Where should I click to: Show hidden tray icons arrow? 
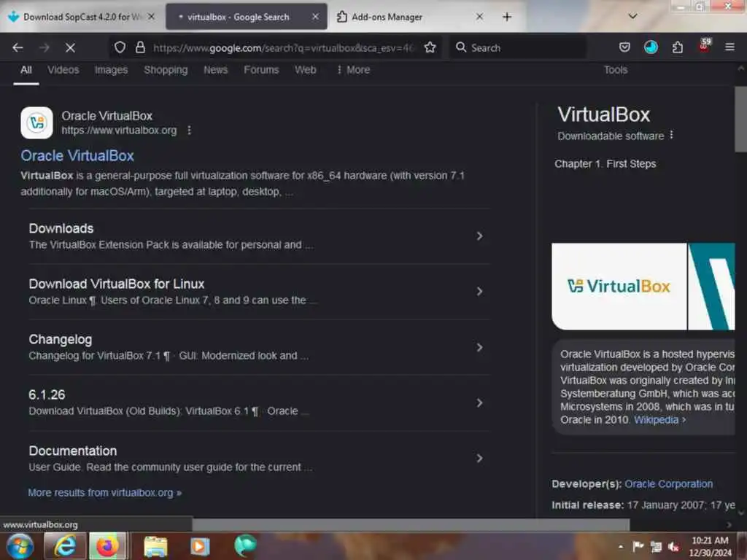620,547
